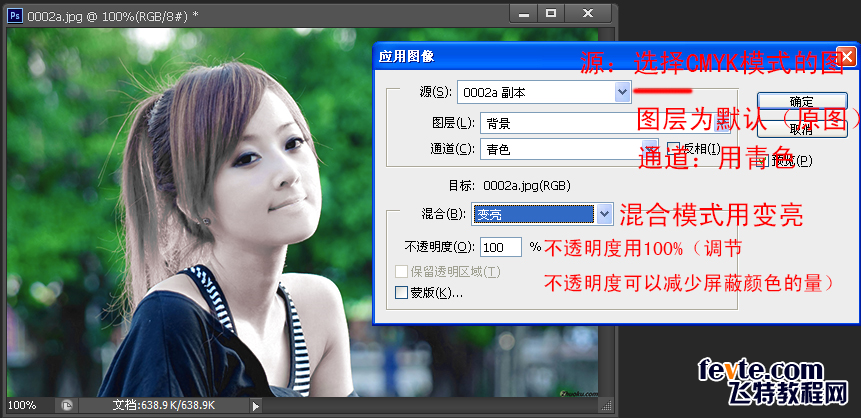Close the 应用图像 dialog
The height and width of the screenshot is (418, 861).
coord(847,56)
